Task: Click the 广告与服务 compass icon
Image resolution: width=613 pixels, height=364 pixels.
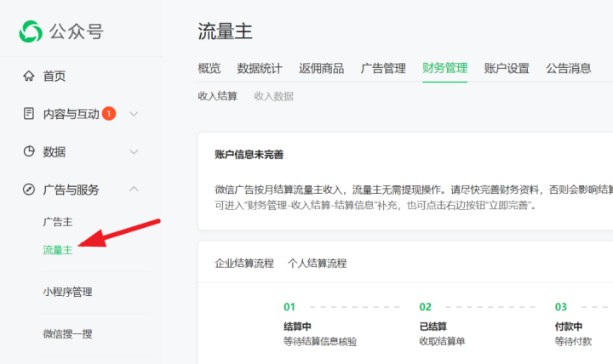Action: 29,190
